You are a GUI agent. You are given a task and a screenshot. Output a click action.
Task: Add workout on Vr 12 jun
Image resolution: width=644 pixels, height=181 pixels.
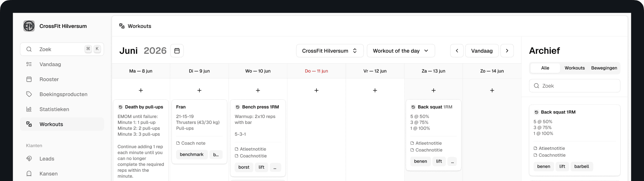tap(375, 90)
